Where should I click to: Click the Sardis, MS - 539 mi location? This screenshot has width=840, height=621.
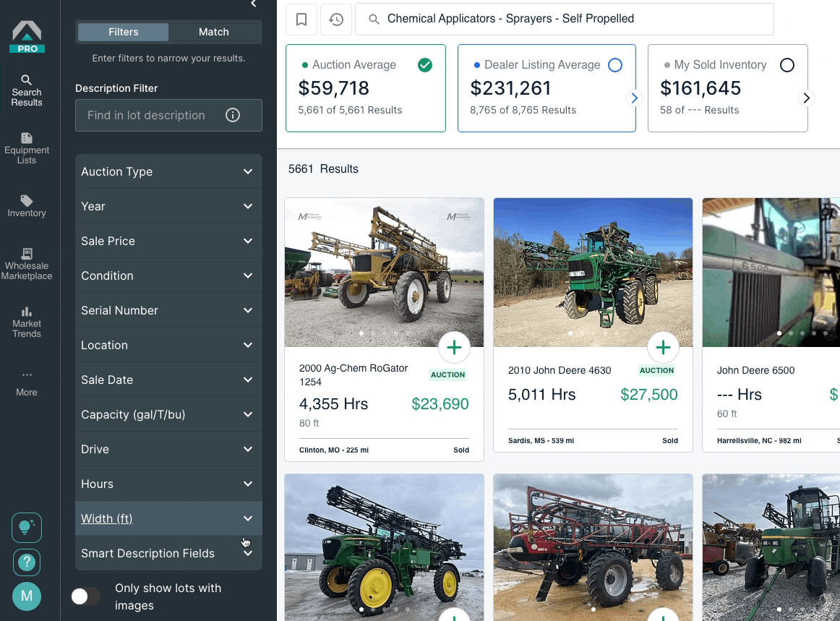[541, 441]
